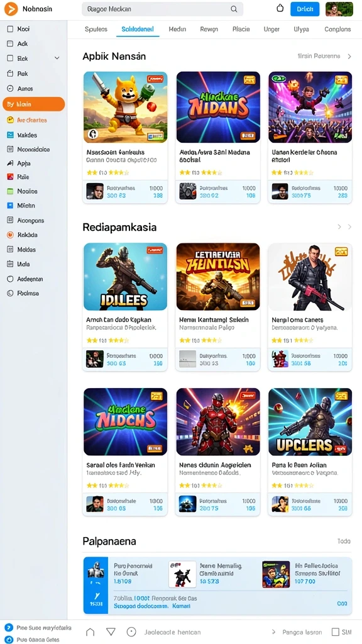Switch to the Ulypa tab
Image resolution: width=362 pixels, height=644 pixels.
(x=301, y=29)
